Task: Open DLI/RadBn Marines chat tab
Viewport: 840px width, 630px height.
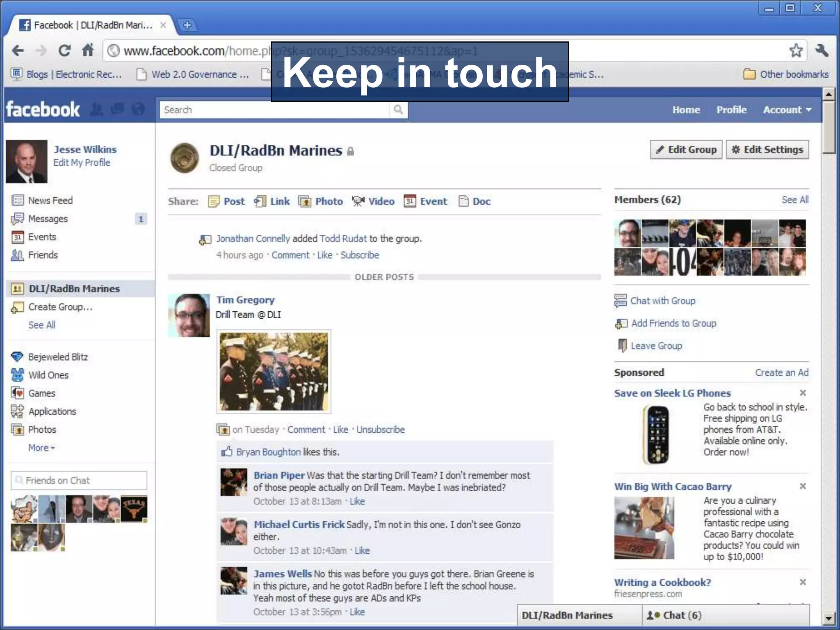Action: [x=579, y=615]
